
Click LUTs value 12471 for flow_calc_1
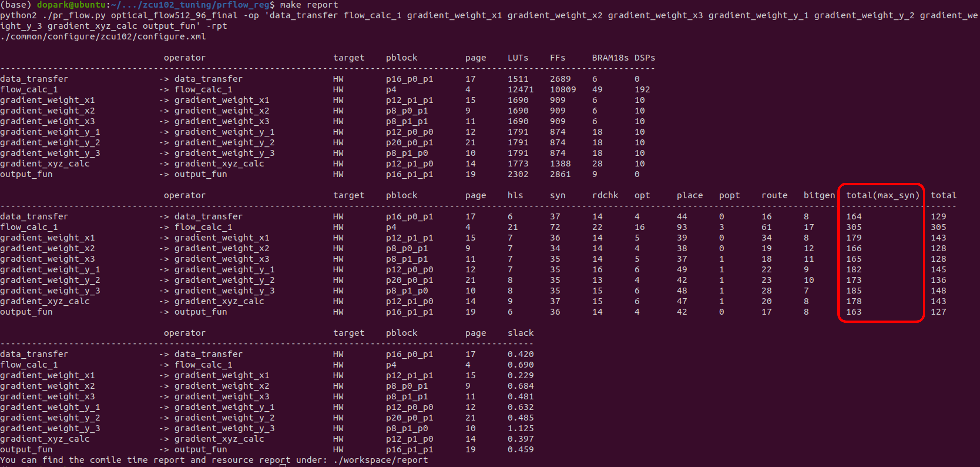coord(520,89)
